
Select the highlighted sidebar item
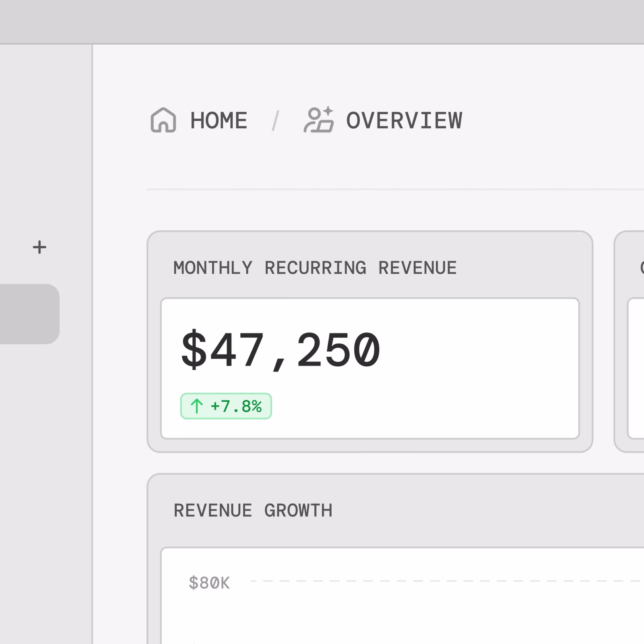(29, 314)
